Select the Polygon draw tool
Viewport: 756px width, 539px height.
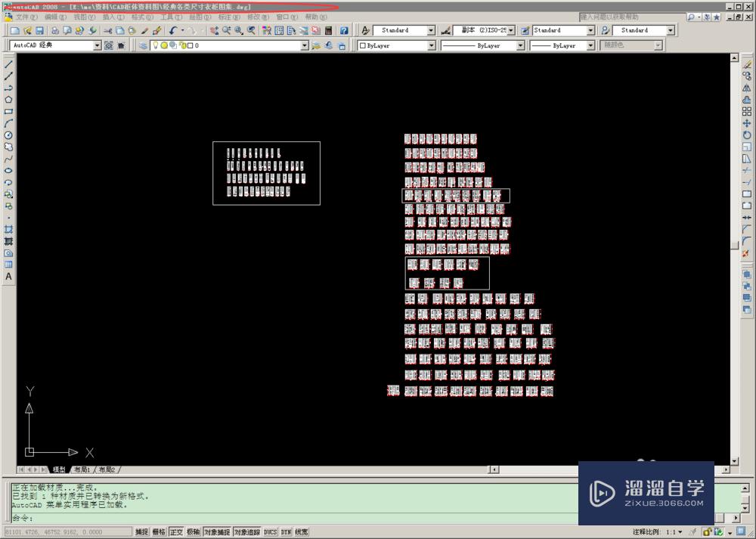point(8,100)
